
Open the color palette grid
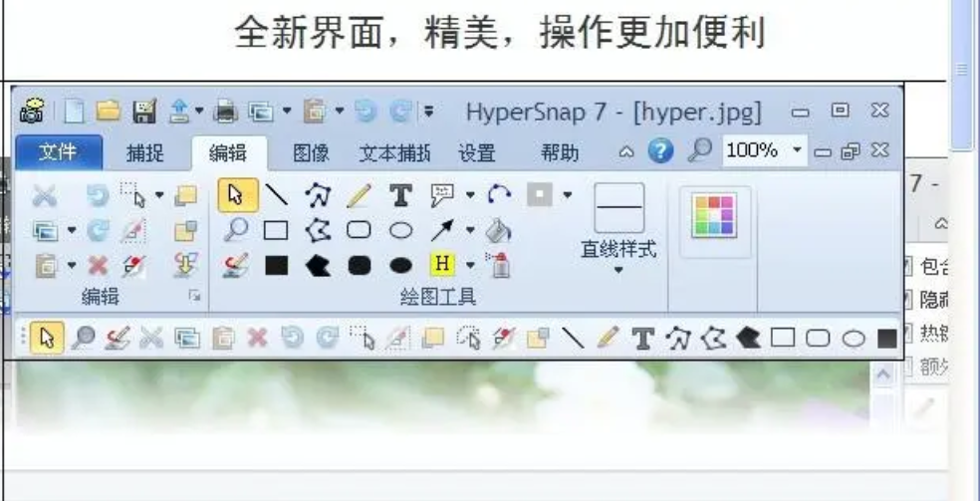point(714,216)
